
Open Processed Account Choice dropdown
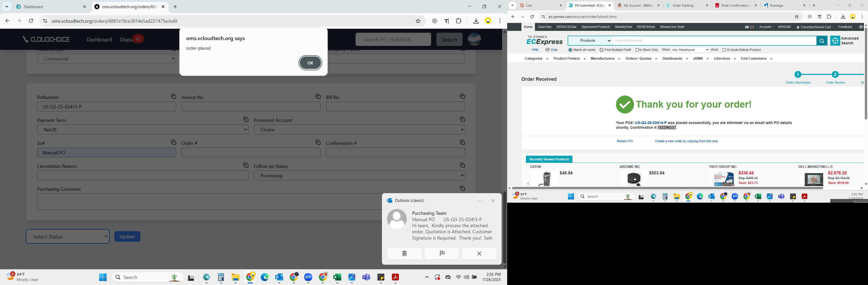coord(359,130)
